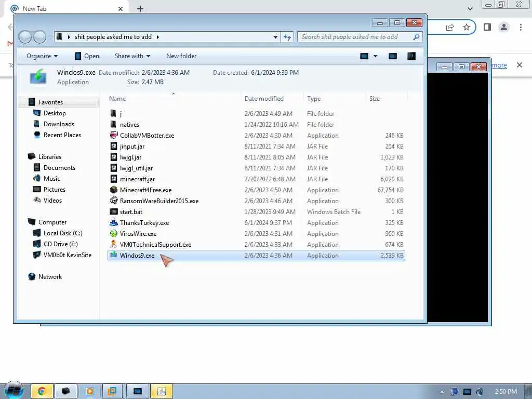Open a new Chrome tab with plus
This screenshot has height=399, width=532.
click(x=140, y=9)
